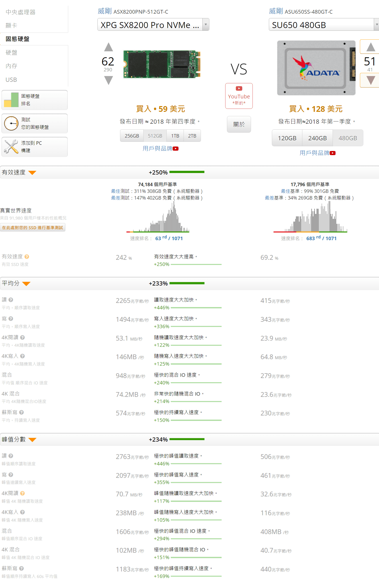This screenshot has height=588, width=379.
Task: Open the YouTube 新的 button
Action: [239, 96]
